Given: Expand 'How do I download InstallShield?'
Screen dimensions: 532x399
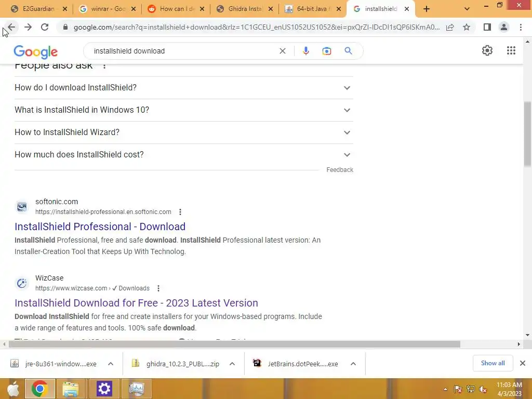Looking at the screenshot, I should (x=184, y=88).
